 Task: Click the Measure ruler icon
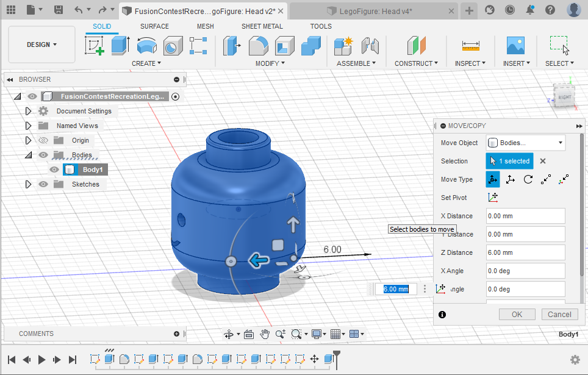click(x=471, y=46)
